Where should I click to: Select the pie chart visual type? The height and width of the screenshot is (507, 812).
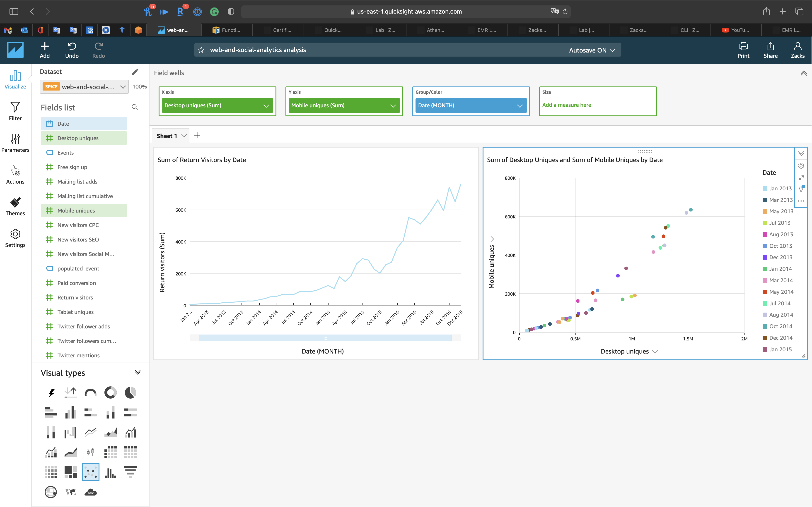tap(130, 393)
